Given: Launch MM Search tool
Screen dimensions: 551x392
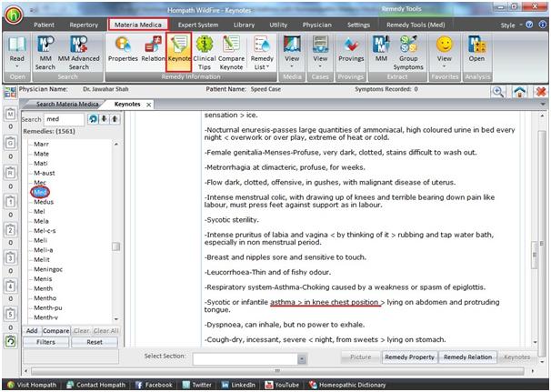Looking at the screenshot, I should [45, 53].
